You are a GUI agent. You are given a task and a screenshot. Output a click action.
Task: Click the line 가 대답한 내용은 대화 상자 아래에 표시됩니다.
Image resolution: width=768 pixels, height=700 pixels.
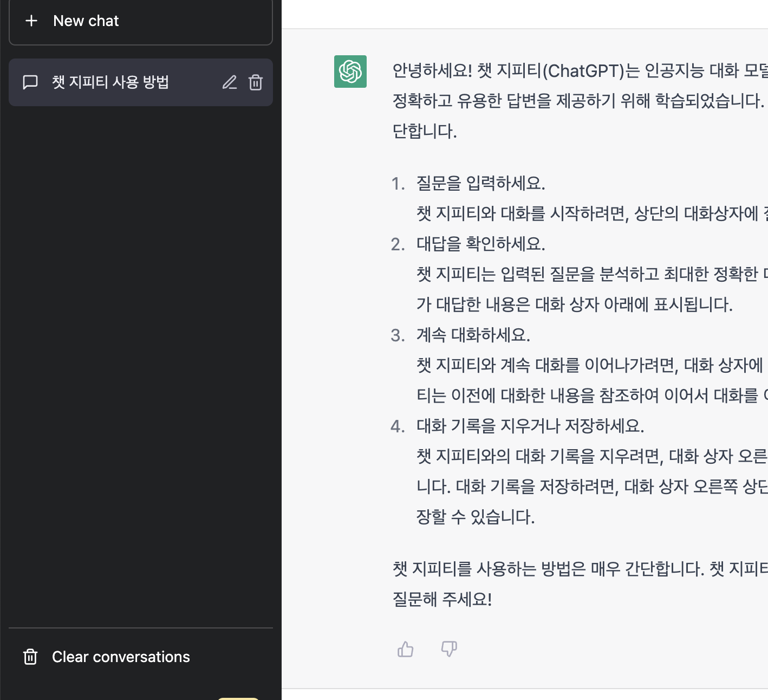tap(574, 305)
